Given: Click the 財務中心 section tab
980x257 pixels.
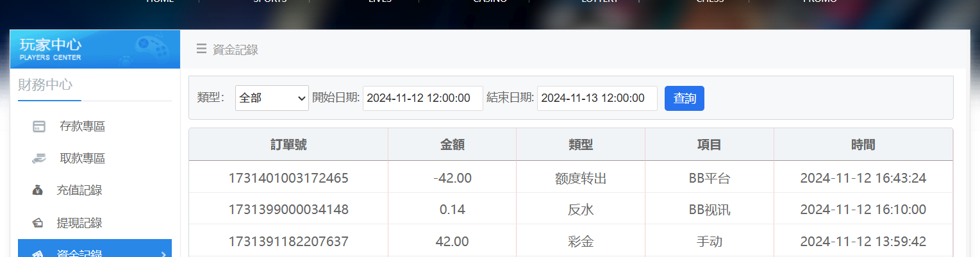Looking at the screenshot, I should [46, 85].
